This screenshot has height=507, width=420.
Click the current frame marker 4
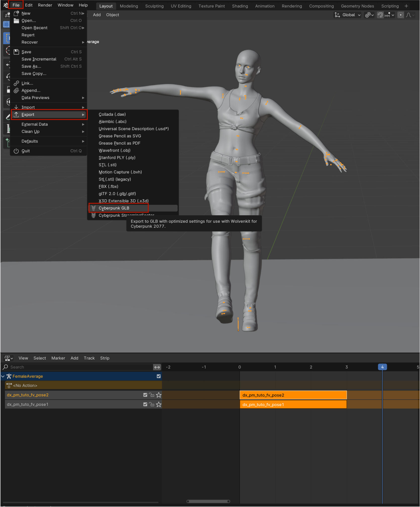pos(382,367)
